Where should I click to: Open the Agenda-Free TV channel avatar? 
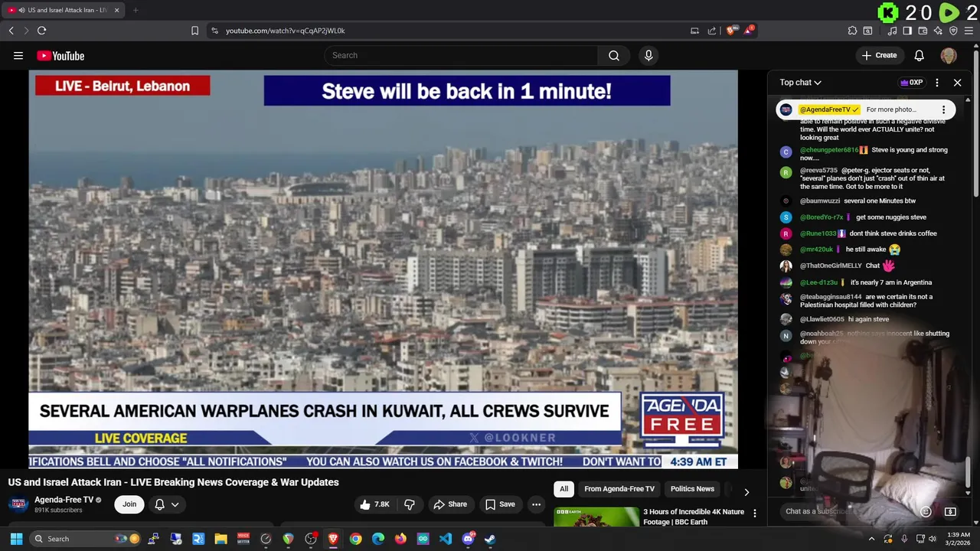(19, 504)
